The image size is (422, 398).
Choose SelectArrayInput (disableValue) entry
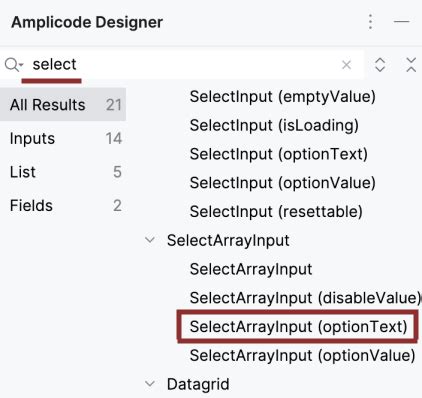305,298
